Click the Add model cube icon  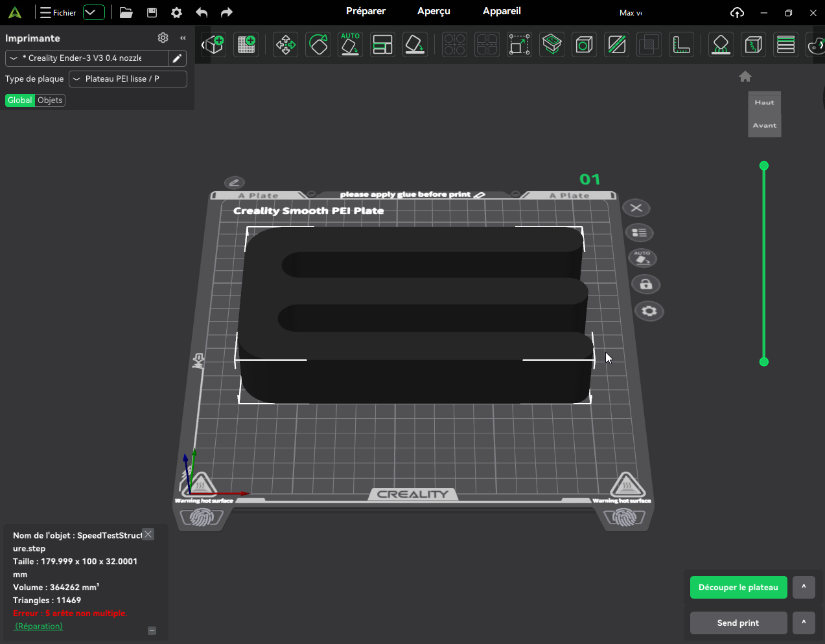(x=214, y=45)
